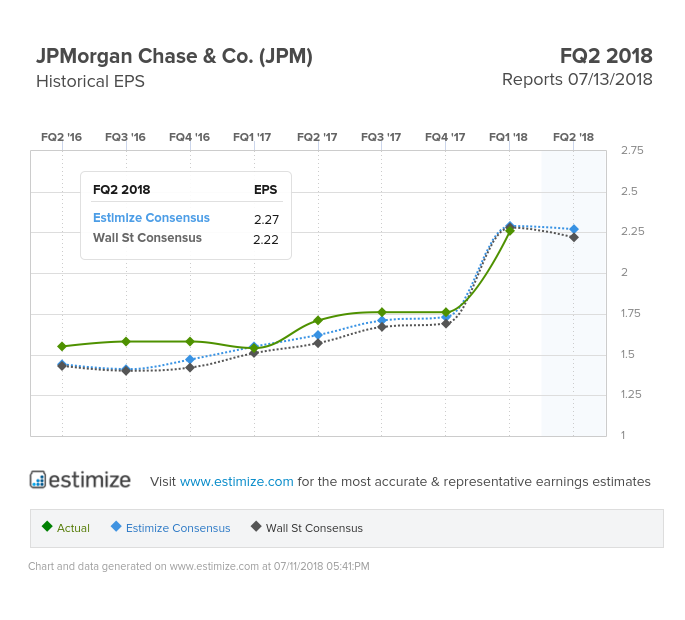Click the FQ4 '17 Wall St gray data point
Image resolution: width=685 pixels, height=620 pixels.
(446, 324)
